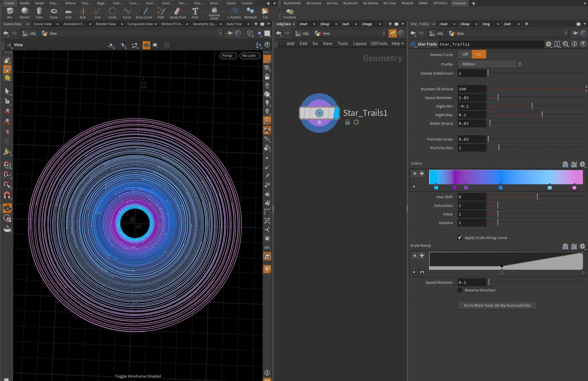Viewport: 588px width, 381px height.
Task: Select the pink color swatch on the Colors ramp
Action: coord(574,188)
